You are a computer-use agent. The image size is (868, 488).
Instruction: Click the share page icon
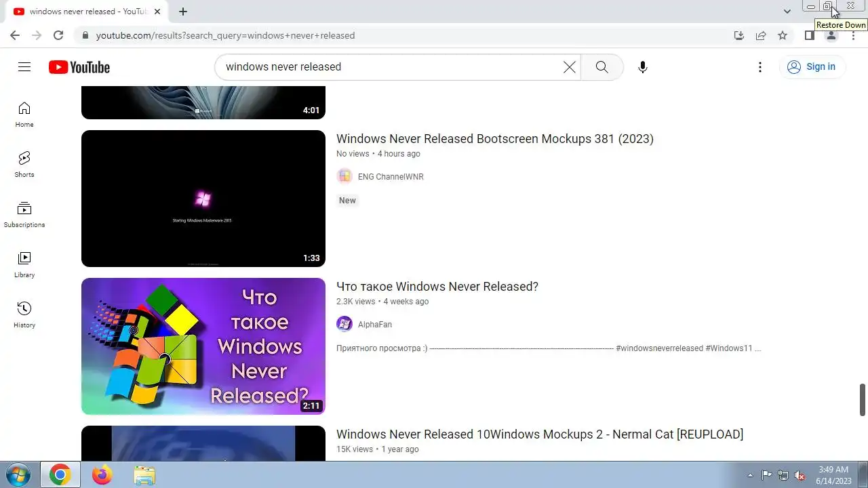(x=761, y=35)
